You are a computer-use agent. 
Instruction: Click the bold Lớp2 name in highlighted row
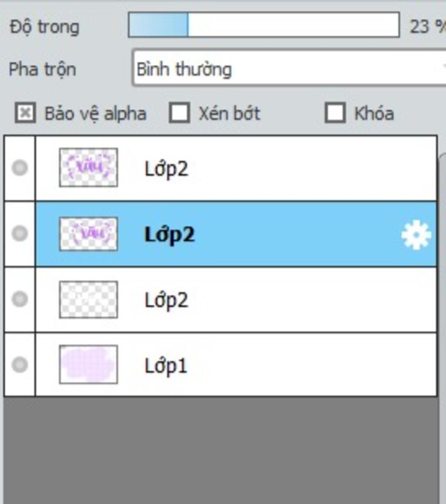(x=169, y=235)
